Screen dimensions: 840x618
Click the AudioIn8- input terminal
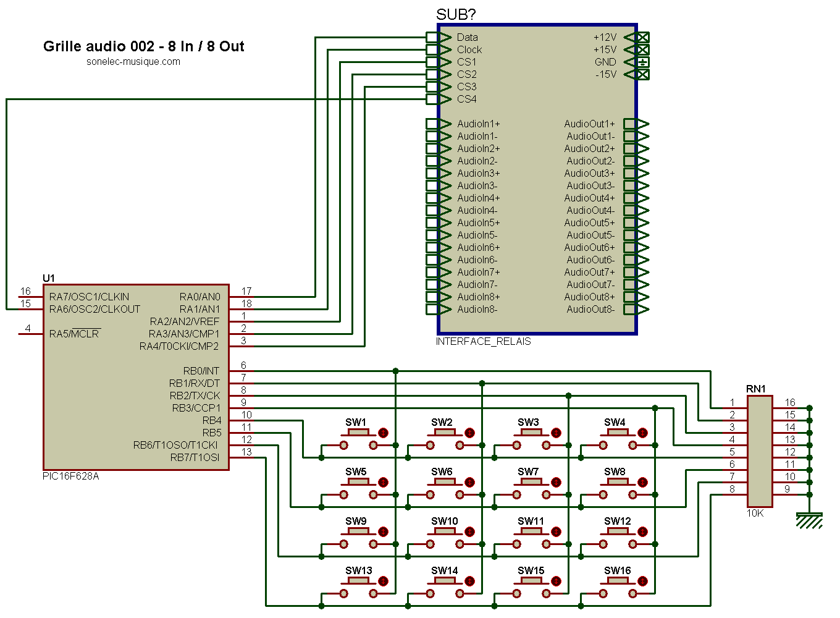439,309
